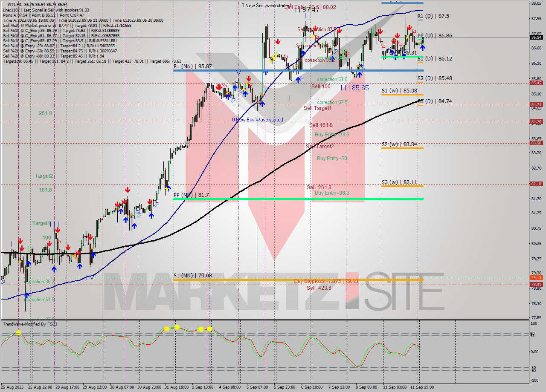
Task: Select the current price tag 86.94 on axis
Action: pos(536,37)
